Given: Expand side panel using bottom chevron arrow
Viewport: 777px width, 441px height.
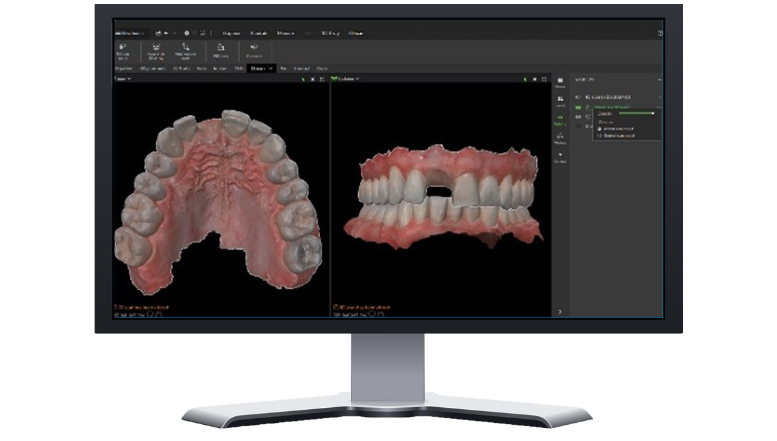Looking at the screenshot, I should 560,312.
